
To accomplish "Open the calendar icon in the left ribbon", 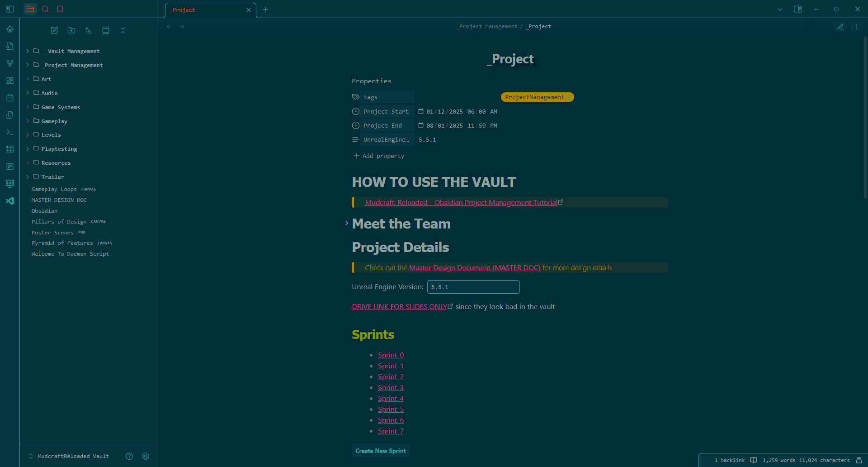I will pos(10,98).
